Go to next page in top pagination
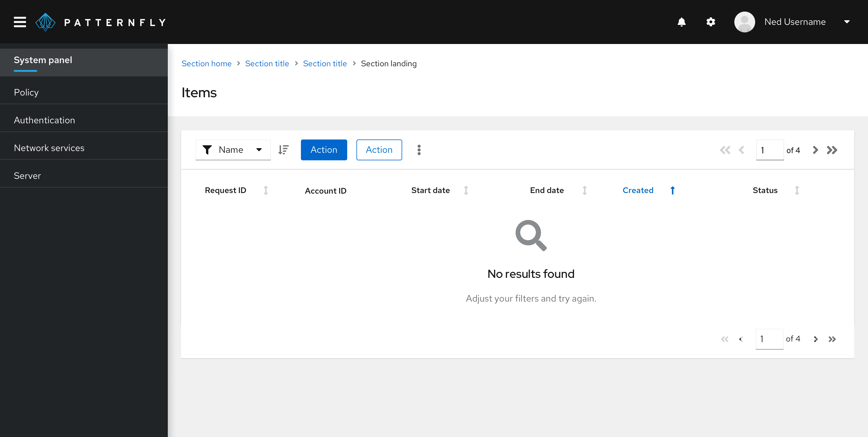 pyautogui.click(x=815, y=150)
